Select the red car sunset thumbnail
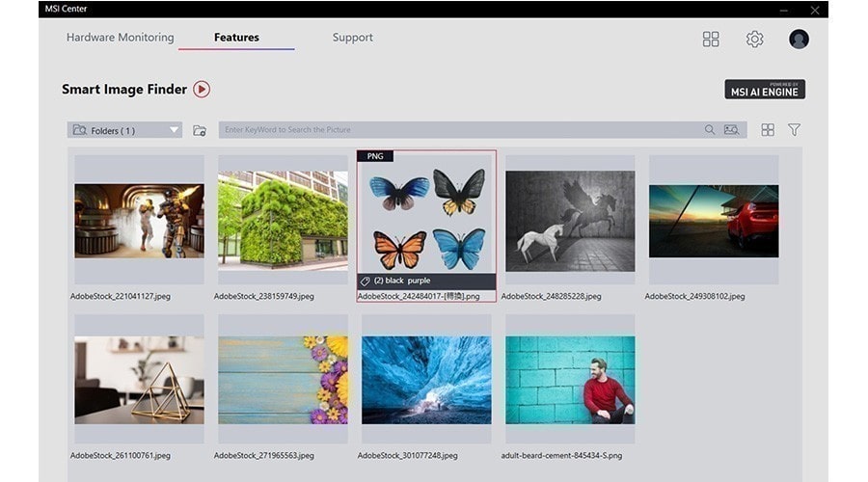868x482 pixels. pyautogui.click(x=714, y=221)
